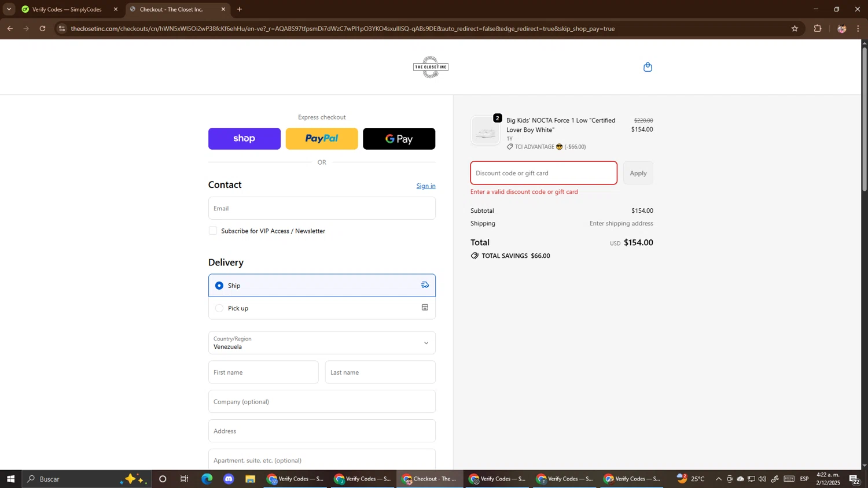Viewport: 868px width, 488px height.
Task: Bookmark this page with star icon
Action: (795, 28)
